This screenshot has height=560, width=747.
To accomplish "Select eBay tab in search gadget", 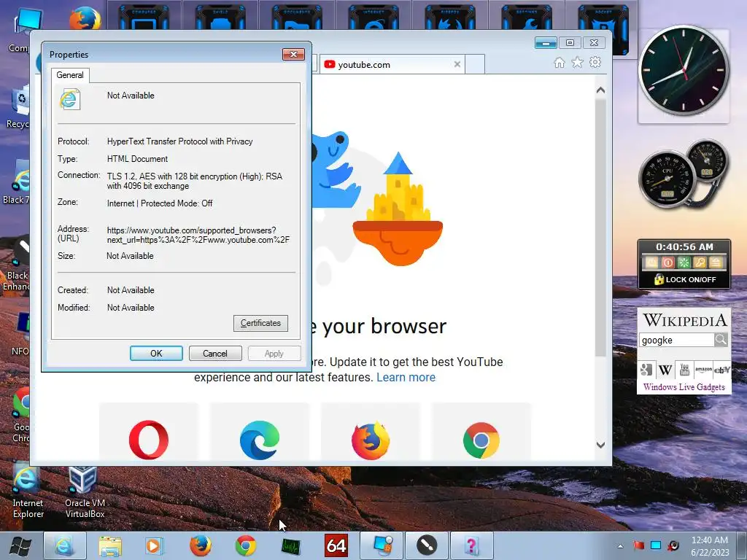I will click(x=721, y=370).
